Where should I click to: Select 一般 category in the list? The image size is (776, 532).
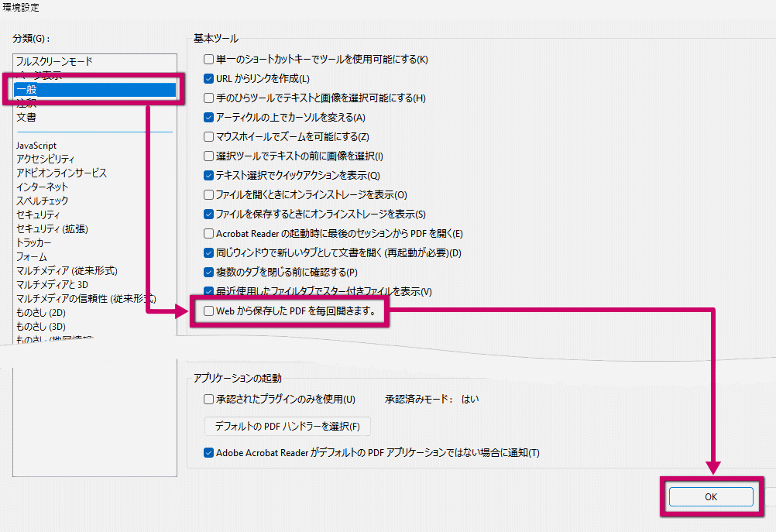coord(27,90)
